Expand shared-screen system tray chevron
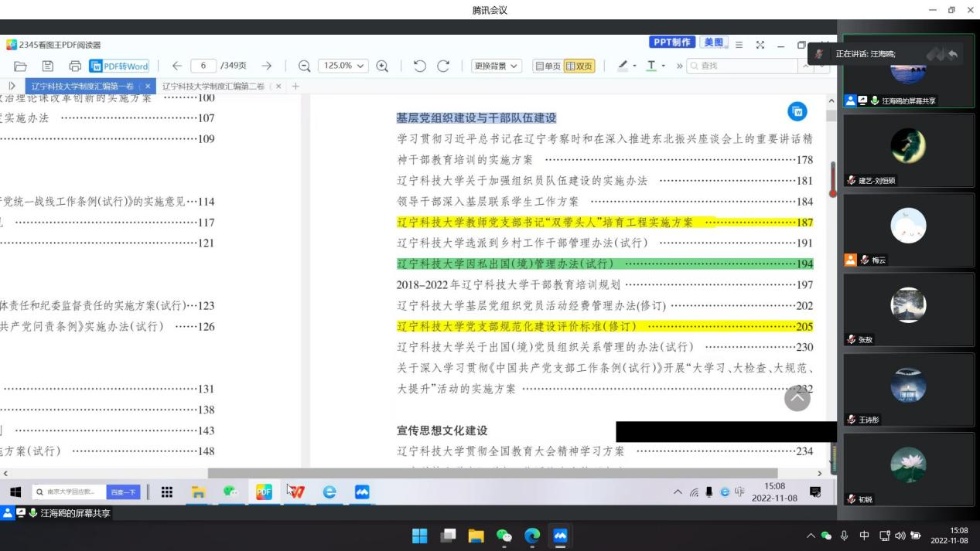Image resolution: width=980 pixels, height=551 pixels. coord(678,492)
